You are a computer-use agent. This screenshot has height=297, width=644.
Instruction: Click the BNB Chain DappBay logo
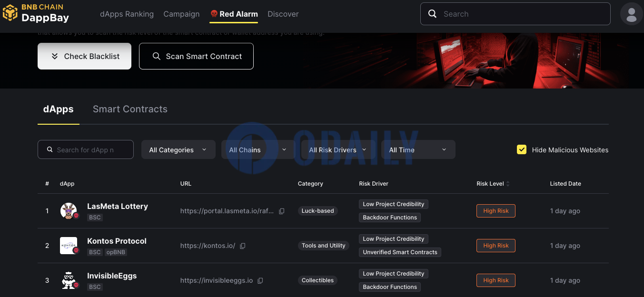click(36, 13)
